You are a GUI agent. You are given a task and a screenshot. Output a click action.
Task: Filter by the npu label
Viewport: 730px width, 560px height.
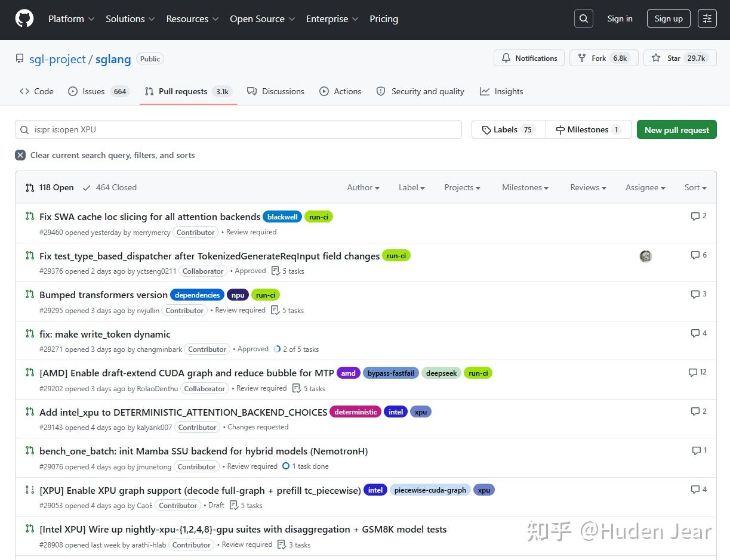[x=238, y=295]
